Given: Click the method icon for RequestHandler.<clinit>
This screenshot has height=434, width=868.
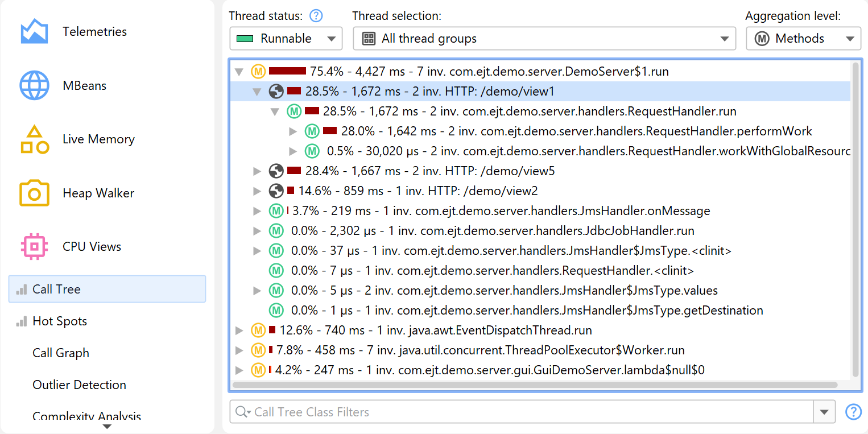Looking at the screenshot, I should click(x=276, y=271).
